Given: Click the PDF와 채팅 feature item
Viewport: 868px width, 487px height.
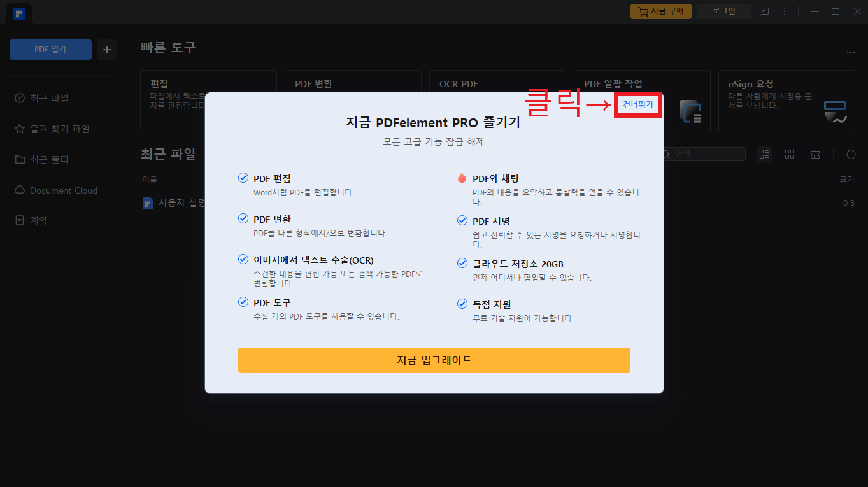Looking at the screenshot, I should click(x=549, y=190).
